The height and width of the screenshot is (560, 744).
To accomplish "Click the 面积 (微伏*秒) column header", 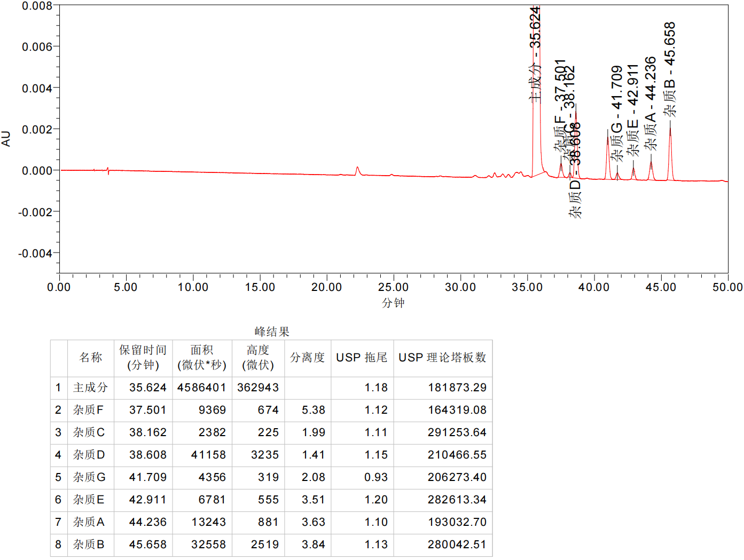I will coord(202,358).
